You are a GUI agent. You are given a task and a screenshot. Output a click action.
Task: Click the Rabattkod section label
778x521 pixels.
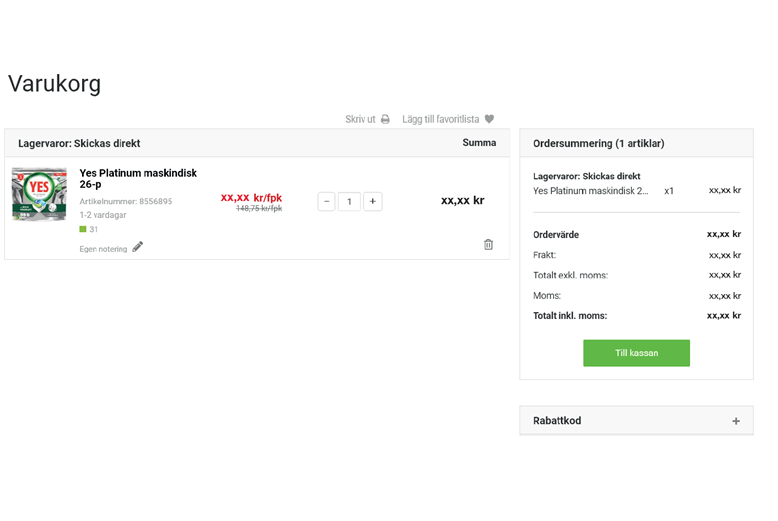pos(557,421)
